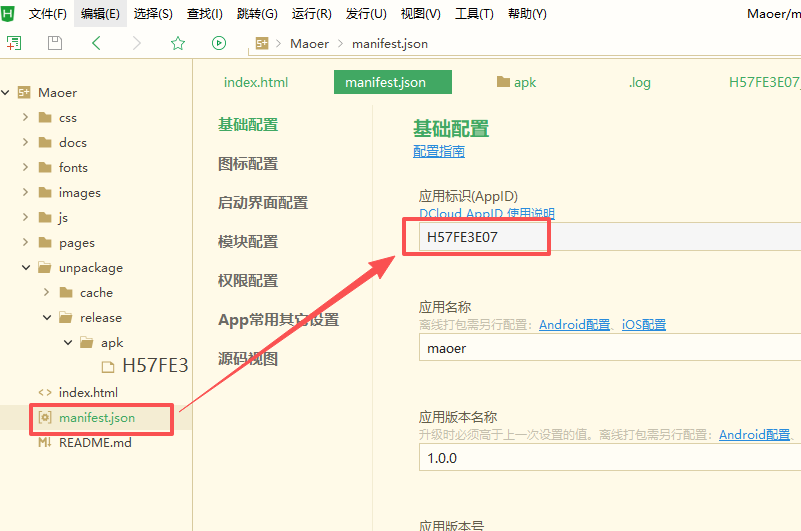
Task: Open the 运行(R) menu
Action: [x=312, y=14]
